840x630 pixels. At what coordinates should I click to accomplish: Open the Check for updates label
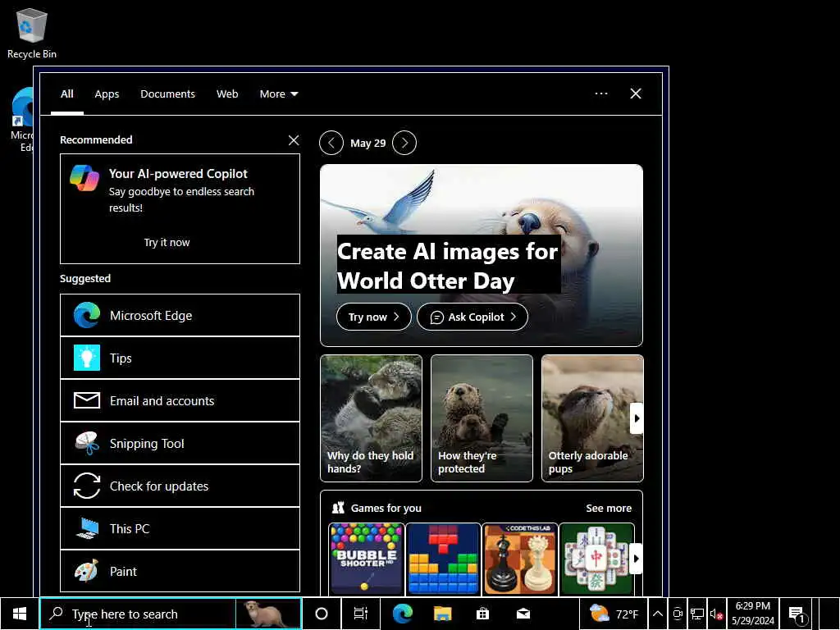point(158,486)
